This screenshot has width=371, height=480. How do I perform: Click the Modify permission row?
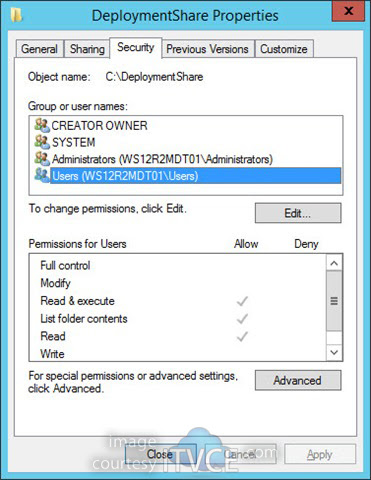[177, 283]
